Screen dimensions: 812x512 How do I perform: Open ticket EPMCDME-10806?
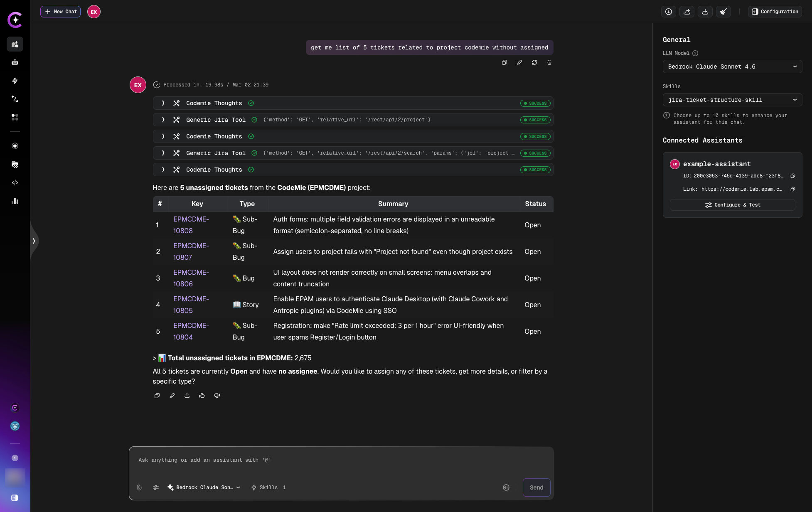click(191, 278)
